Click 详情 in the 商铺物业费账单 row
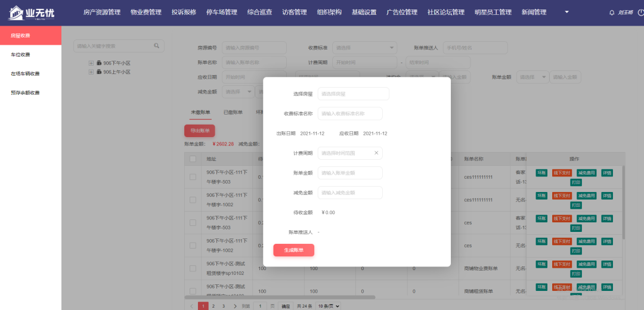 606,264
